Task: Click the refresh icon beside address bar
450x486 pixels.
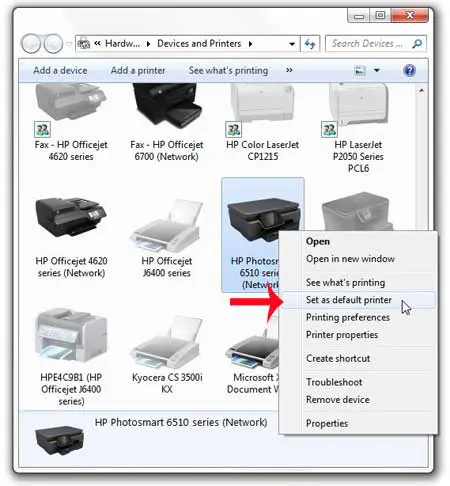Action: (310, 44)
